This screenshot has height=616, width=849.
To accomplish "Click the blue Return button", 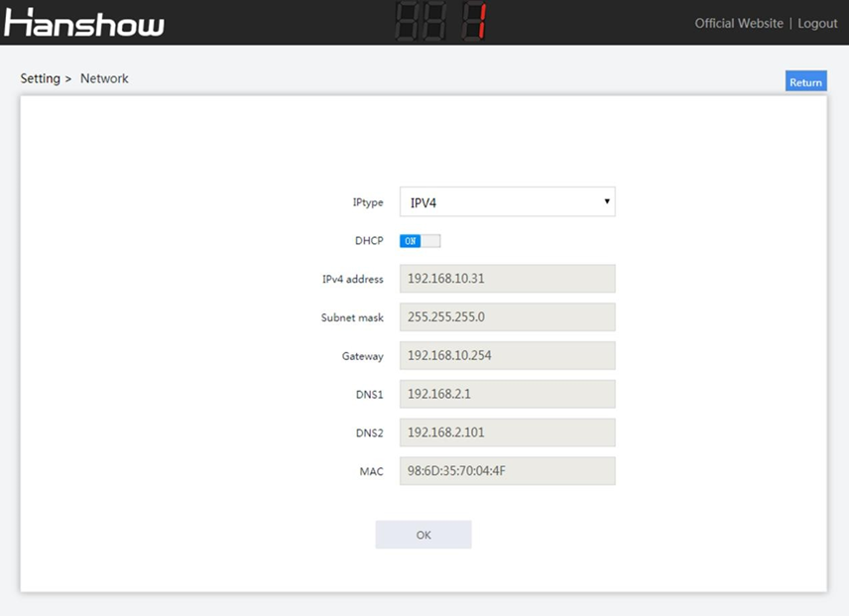I will pyautogui.click(x=805, y=81).
